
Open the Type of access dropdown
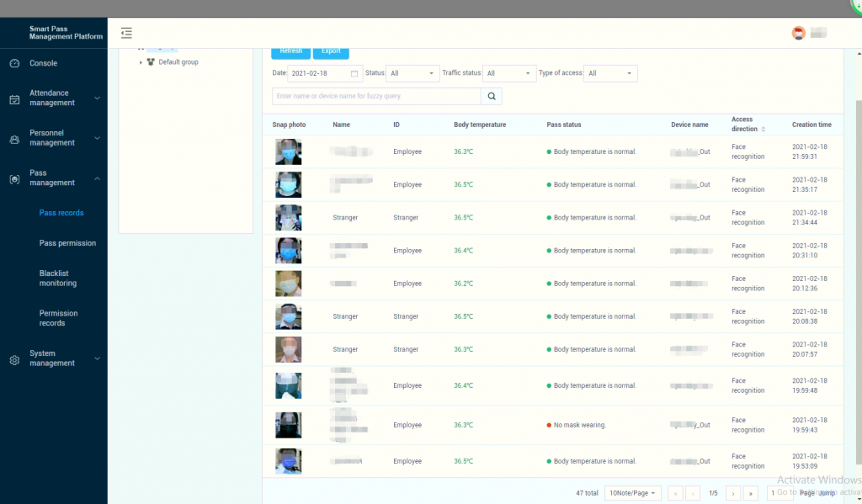click(610, 74)
